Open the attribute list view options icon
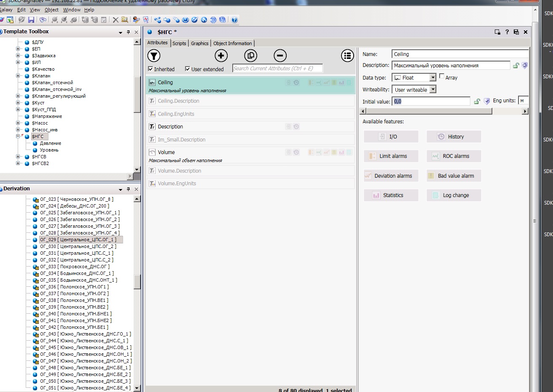Image resolution: width=553 pixels, height=392 pixels. click(347, 56)
